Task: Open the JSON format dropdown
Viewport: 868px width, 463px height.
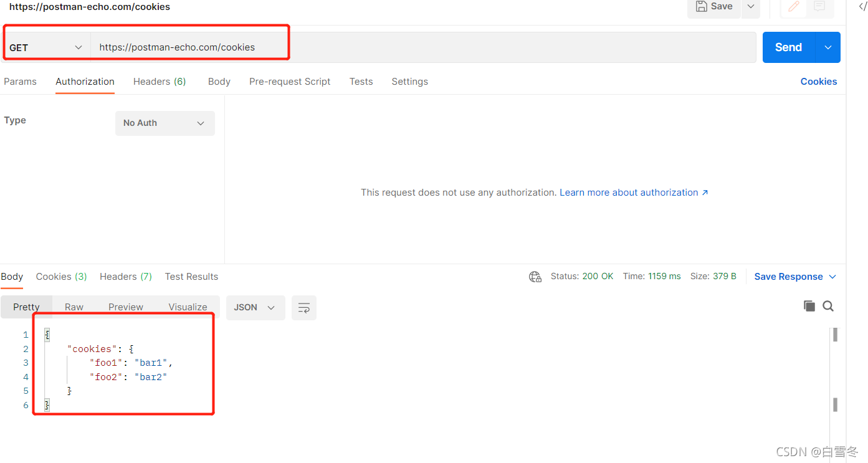Action: pos(255,308)
